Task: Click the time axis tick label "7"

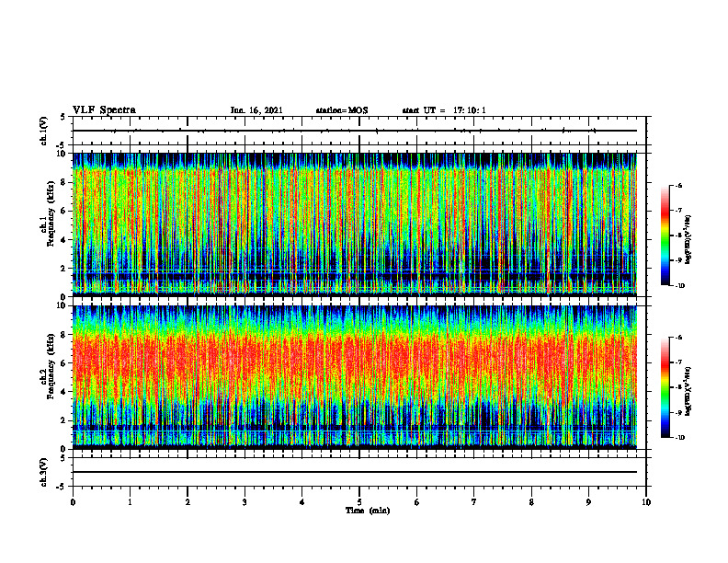Action: [474, 502]
